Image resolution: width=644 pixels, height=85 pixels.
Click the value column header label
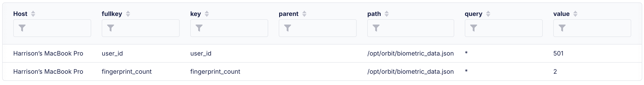coord(561,14)
